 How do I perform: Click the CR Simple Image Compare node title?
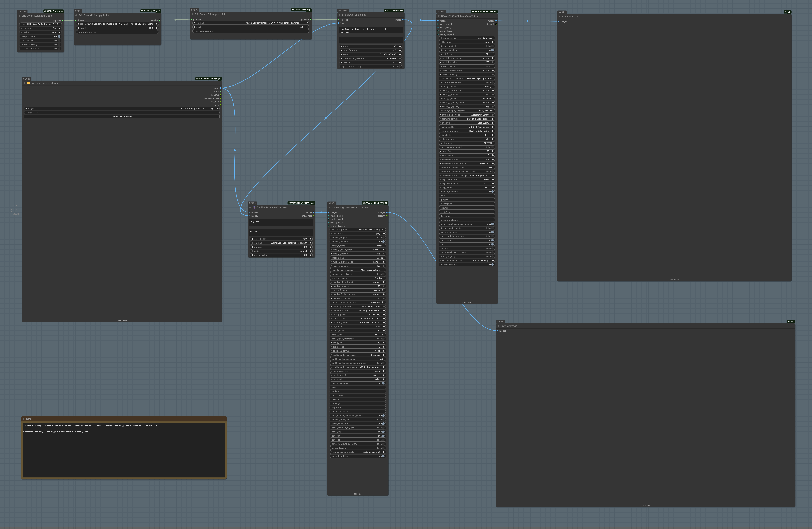point(272,208)
